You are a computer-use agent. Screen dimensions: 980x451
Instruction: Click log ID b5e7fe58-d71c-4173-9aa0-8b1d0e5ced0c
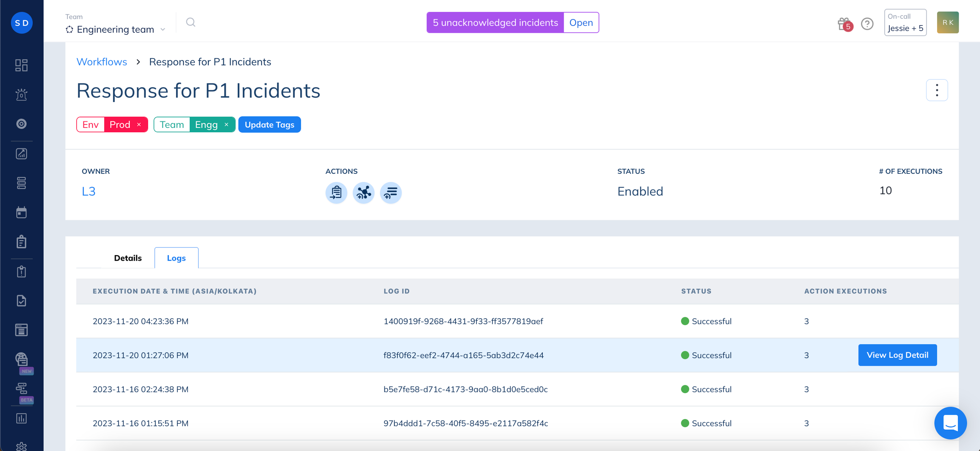point(466,389)
